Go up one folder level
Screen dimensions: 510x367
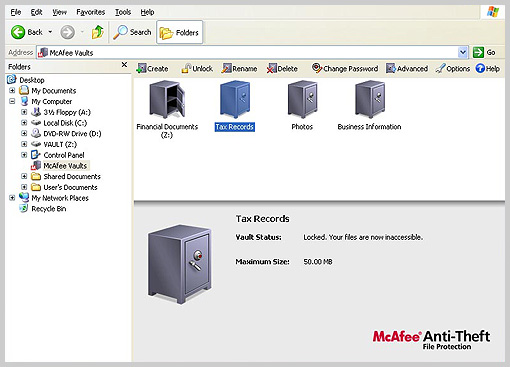pyautogui.click(x=98, y=32)
